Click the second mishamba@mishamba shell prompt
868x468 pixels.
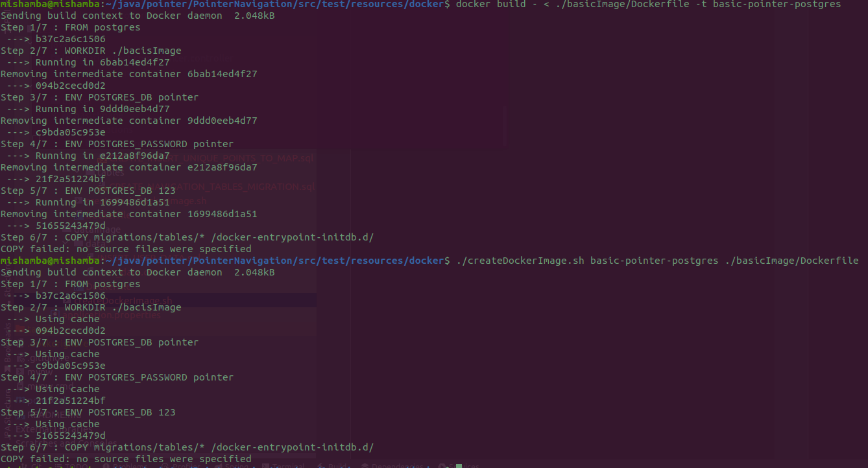(49, 261)
